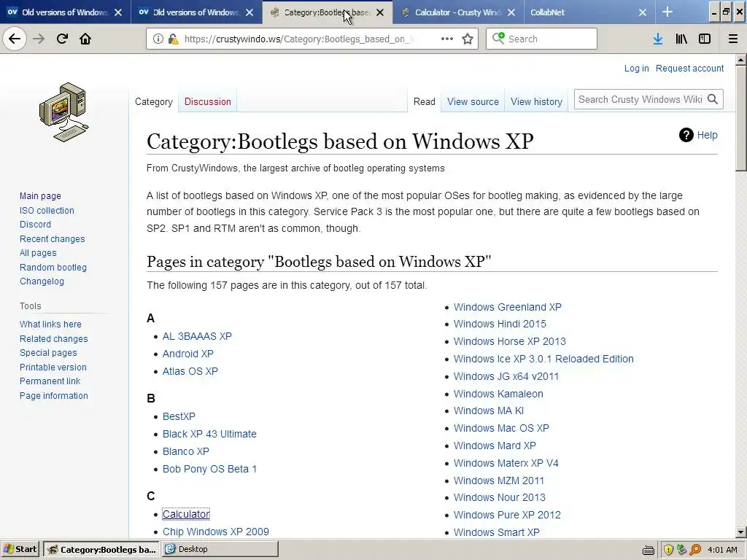The height and width of the screenshot is (560, 747).
Task: Reload the current page
Action: coord(62,39)
